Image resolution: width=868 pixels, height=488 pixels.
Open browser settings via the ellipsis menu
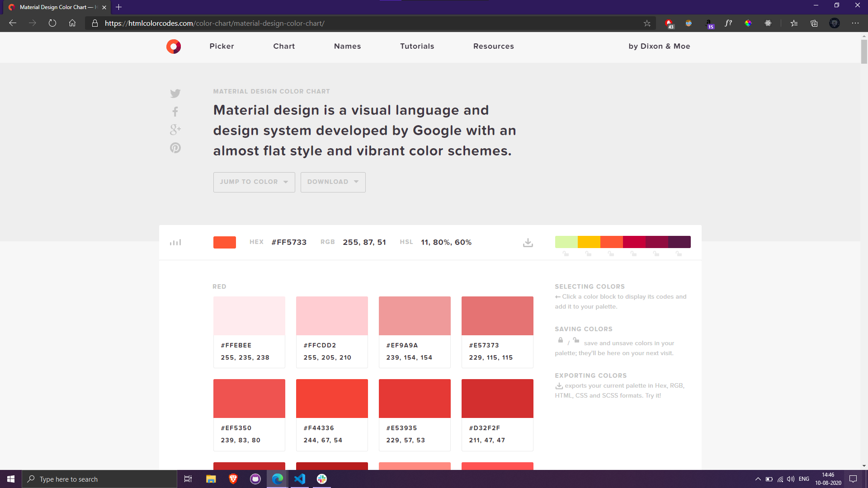(855, 23)
